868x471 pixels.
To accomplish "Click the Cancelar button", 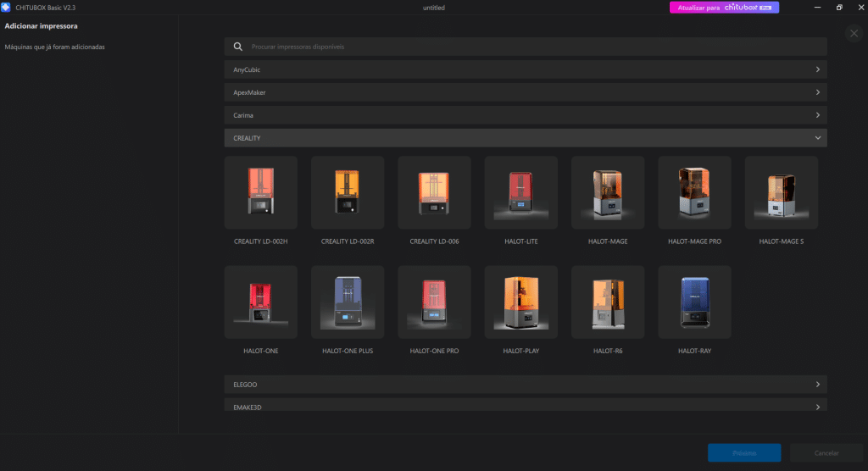I will click(826, 452).
